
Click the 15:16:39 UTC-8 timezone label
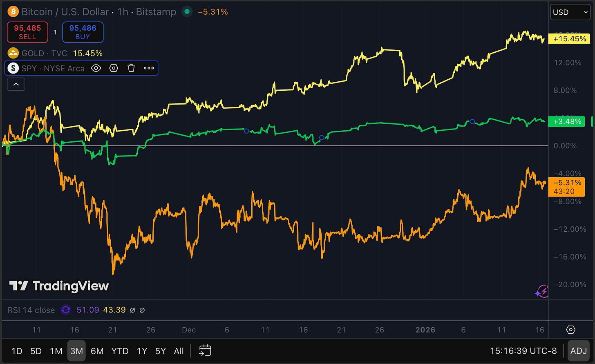pos(523,351)
